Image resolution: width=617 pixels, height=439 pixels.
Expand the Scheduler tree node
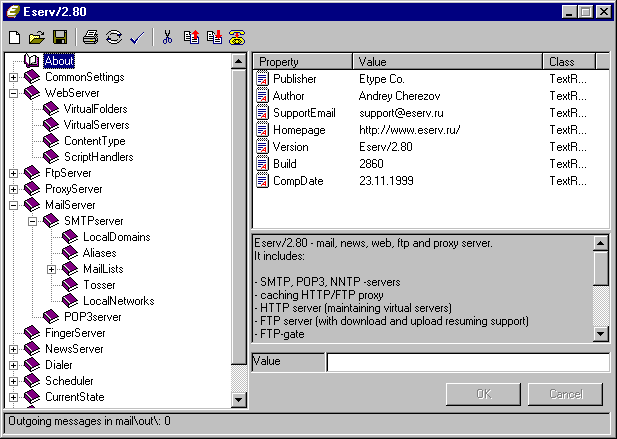pos(13,381)
